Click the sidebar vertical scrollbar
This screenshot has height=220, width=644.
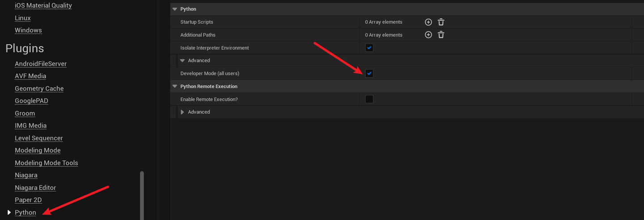click(x=142, y=195)
